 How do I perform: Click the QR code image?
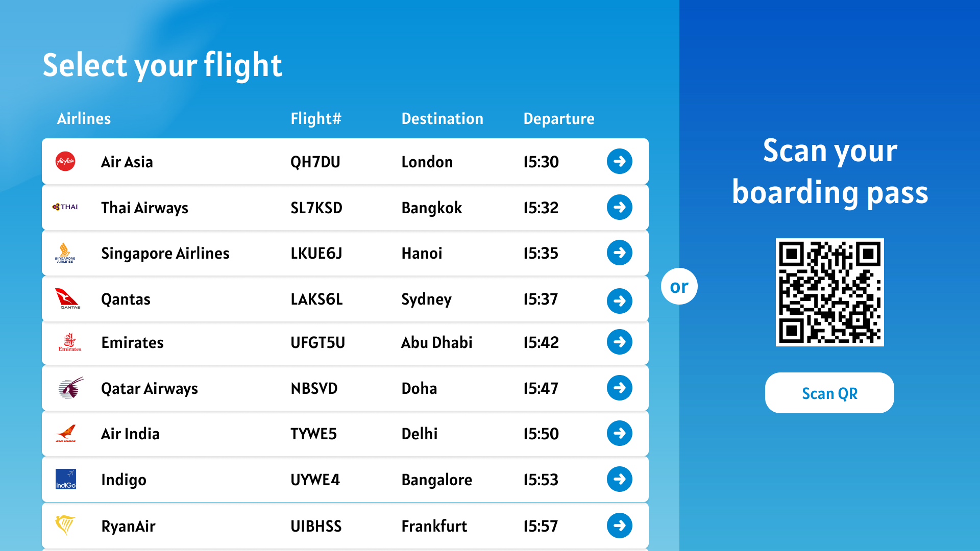pos(830,292)
